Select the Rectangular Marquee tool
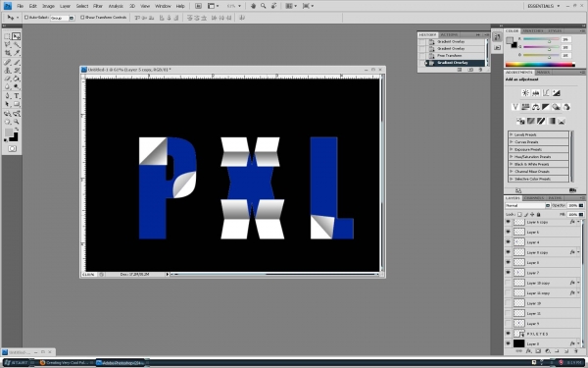 (7, 36)
